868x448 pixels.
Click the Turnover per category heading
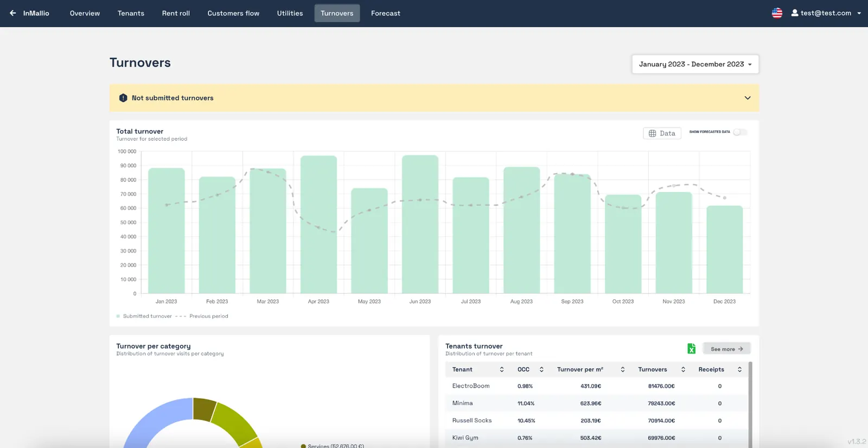(154, 346)
